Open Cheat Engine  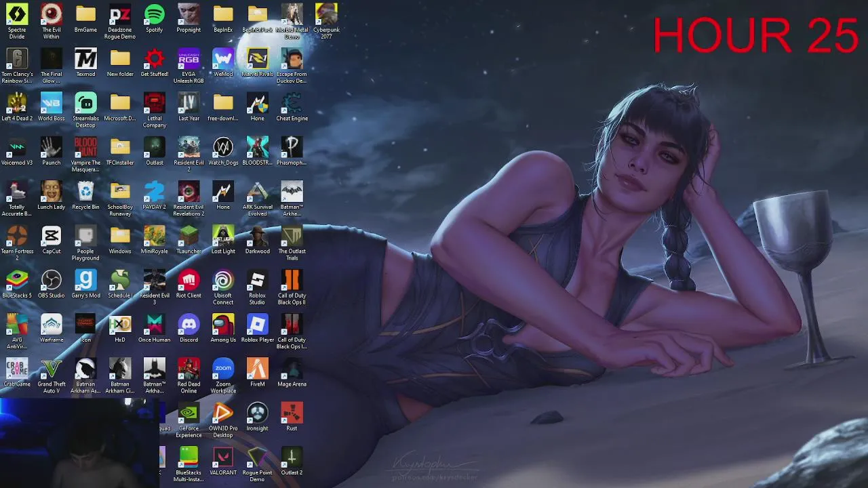[292, 103]
